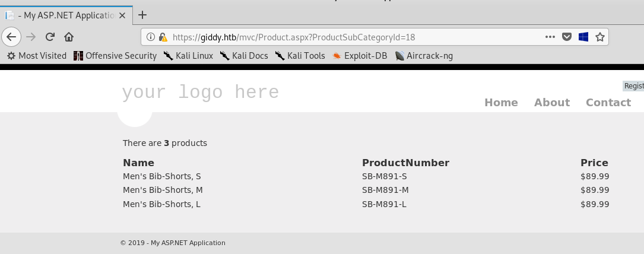644x254 pixels.
Task: Click the browser back arrow button
Action: 11,37
